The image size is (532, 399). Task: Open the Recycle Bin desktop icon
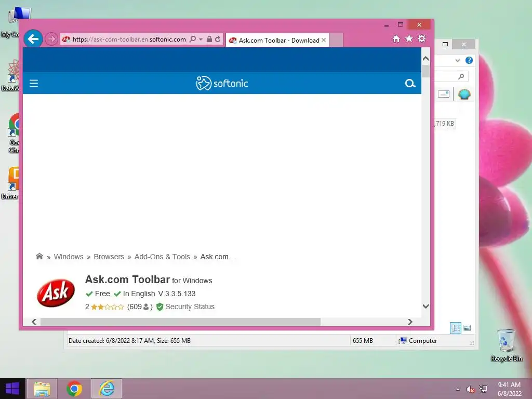[x=506, y=345]
